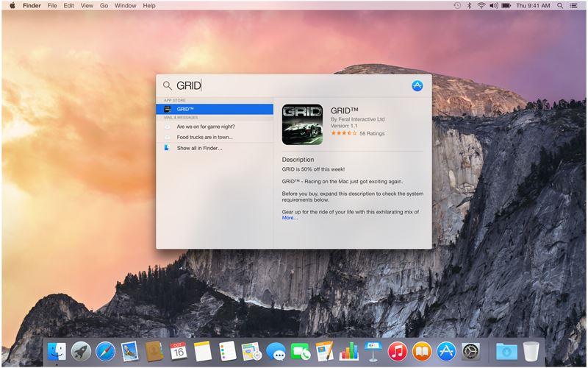Open System Preferences gear in Dock
Viewport: 588px width, 368px height.
[470, 352]
